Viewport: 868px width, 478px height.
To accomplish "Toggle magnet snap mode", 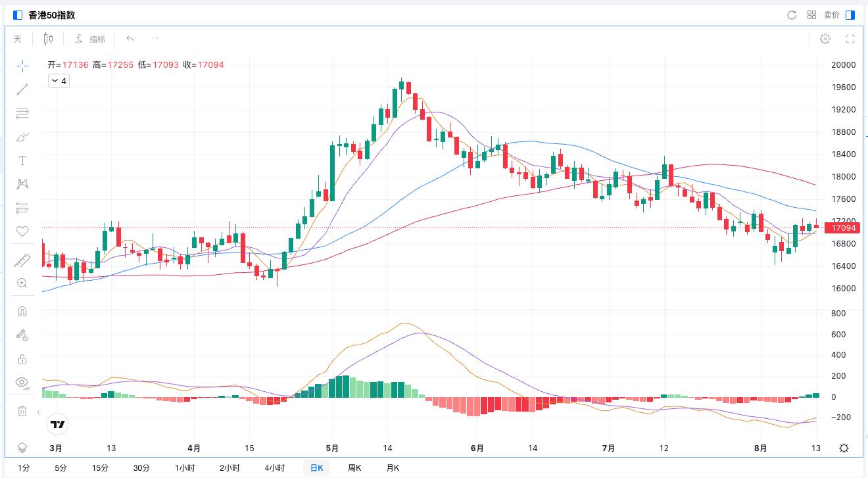I will [x=22, y=312].
